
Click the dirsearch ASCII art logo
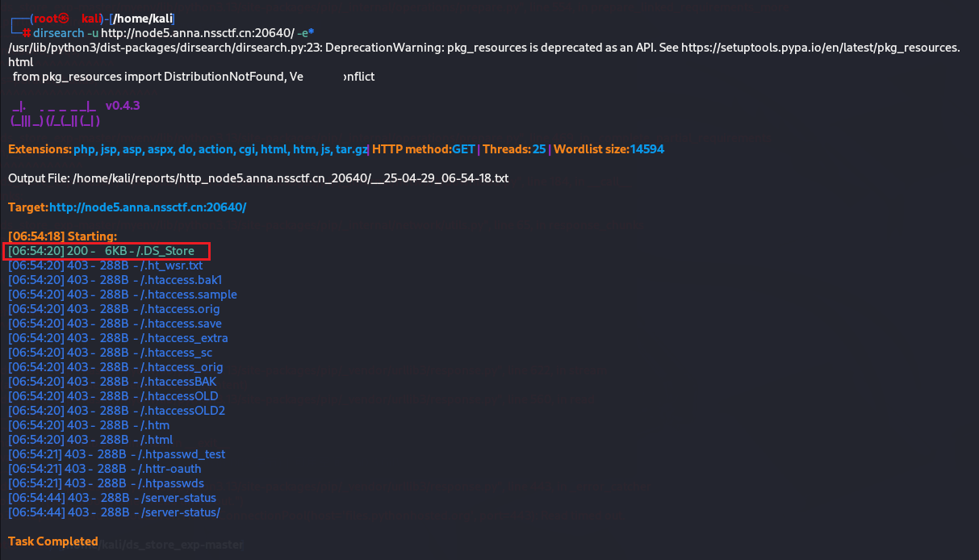55,114
